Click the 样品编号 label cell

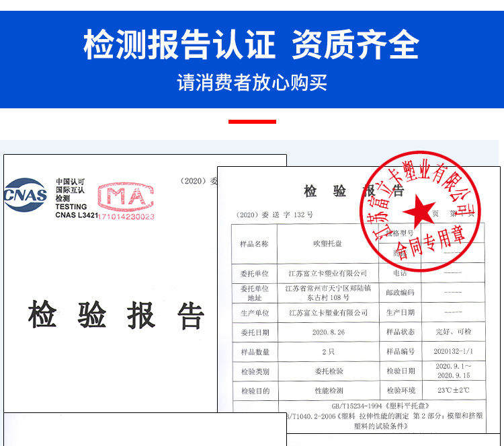point(401,351)
